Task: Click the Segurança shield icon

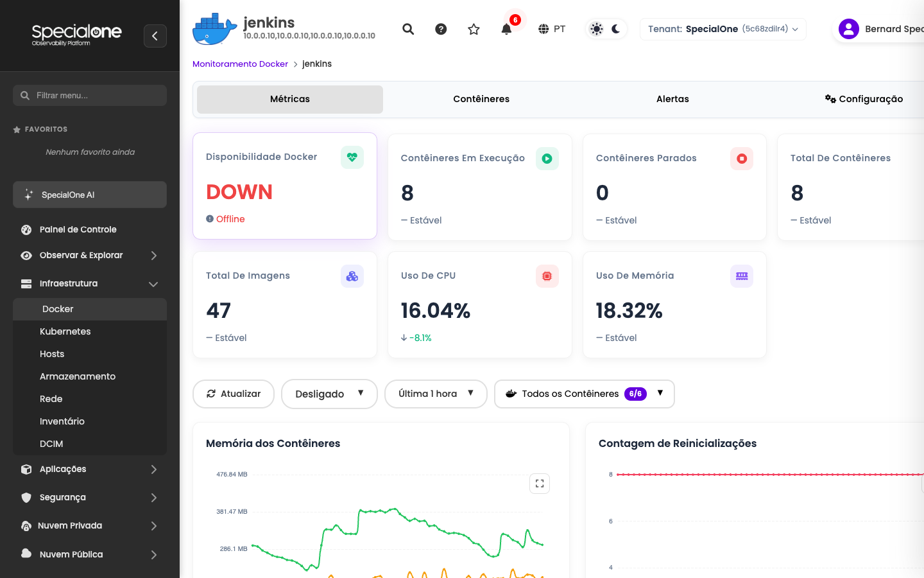Action: [x=26, y=498]
